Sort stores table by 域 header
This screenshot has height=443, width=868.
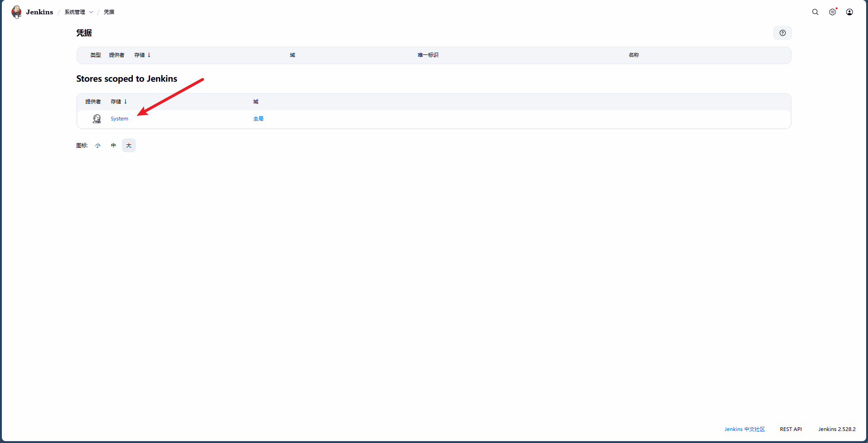[x=256, y=102]
